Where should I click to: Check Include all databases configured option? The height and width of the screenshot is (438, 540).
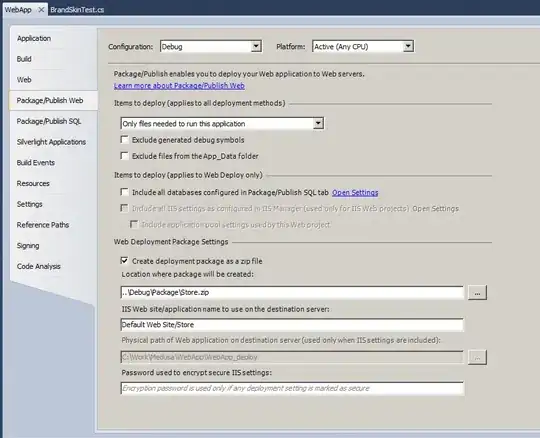pos(124,192)
